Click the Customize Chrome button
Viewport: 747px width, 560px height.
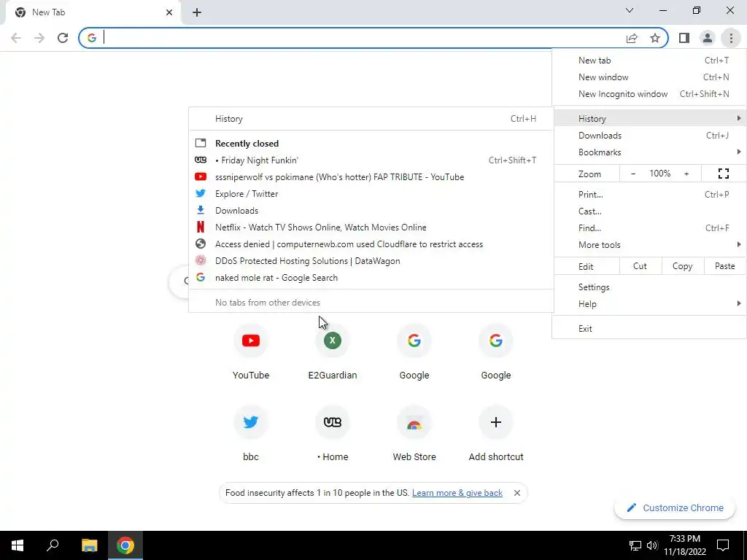pos(675,507)
